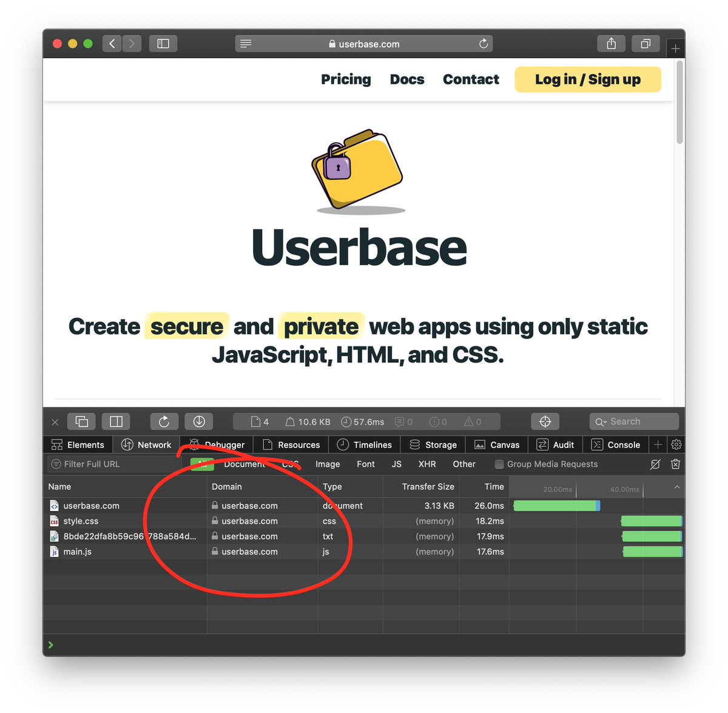Open inspector settings gear
This screenshot has height=713, width=728.
click(676, 445)
